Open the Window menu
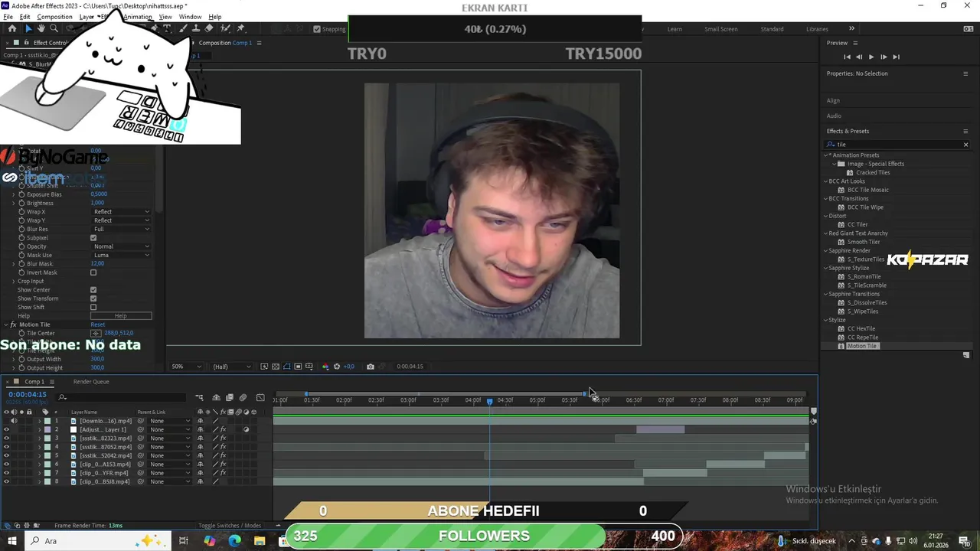The height and width of the screenshot is (551, 980). coord(190,17)
